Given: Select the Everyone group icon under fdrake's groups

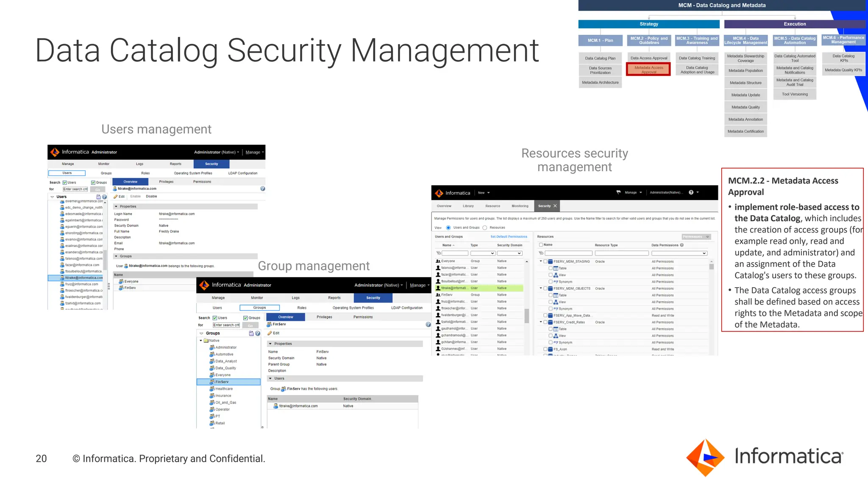Looking at the screenshot, I should click(x=121, y=281).
